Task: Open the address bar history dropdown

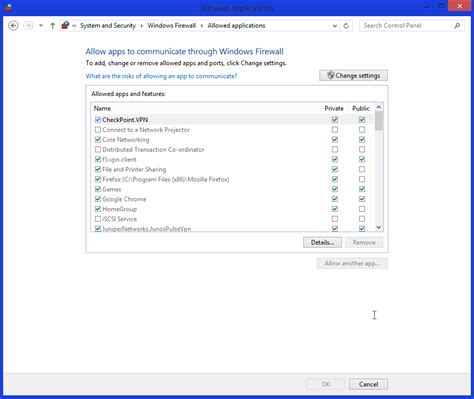Action: [x=334, y=26]
